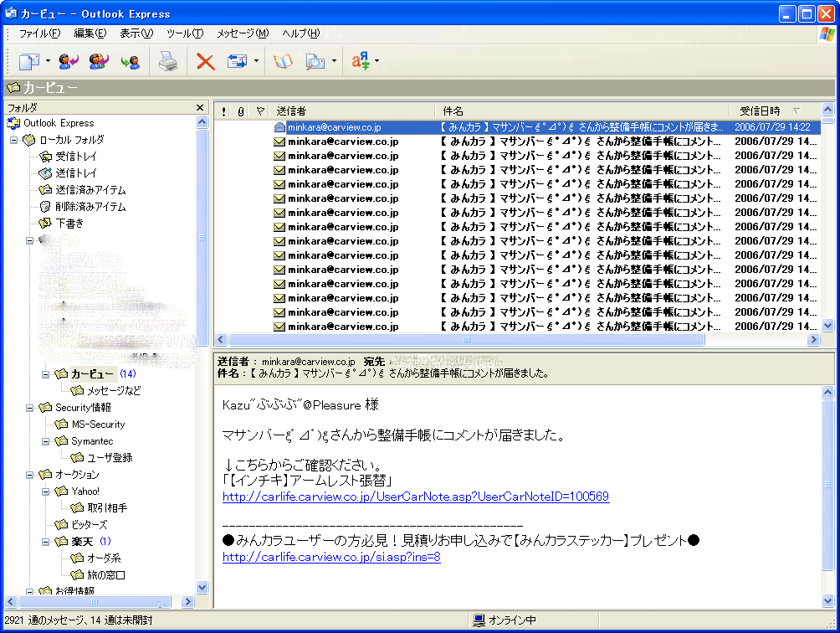Click the preview pane scroll down arrow

tap(827, 601)
